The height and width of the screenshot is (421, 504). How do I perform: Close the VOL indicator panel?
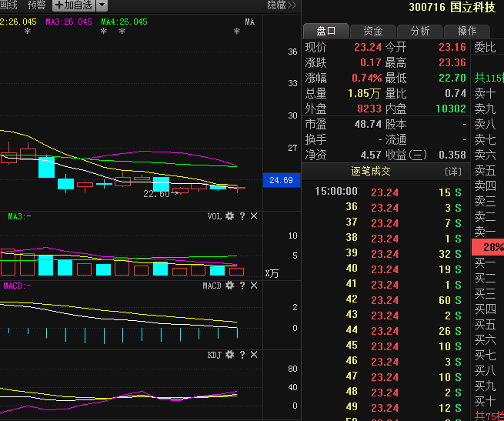(254, 216)
